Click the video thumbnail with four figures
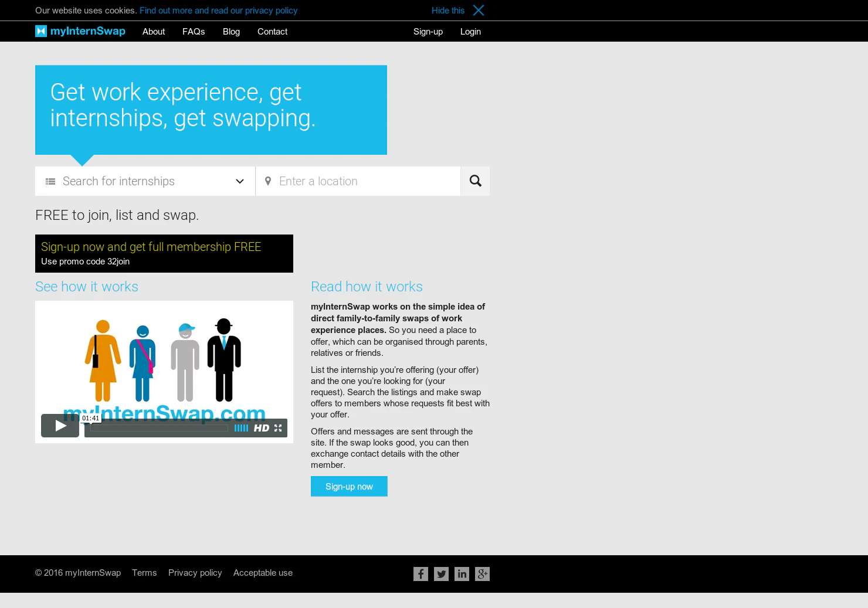The width and height of the screenshot is (868, 608). 164,372
